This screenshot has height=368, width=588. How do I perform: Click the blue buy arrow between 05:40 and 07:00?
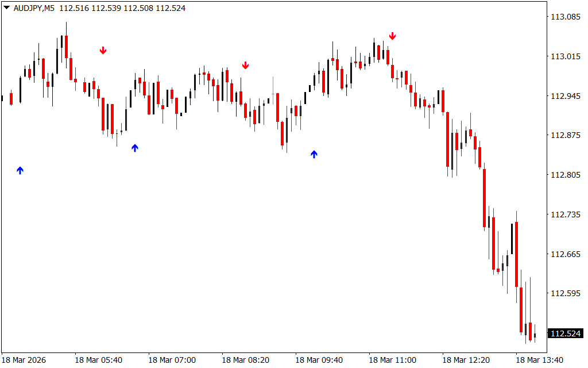(x=135, y=148)
